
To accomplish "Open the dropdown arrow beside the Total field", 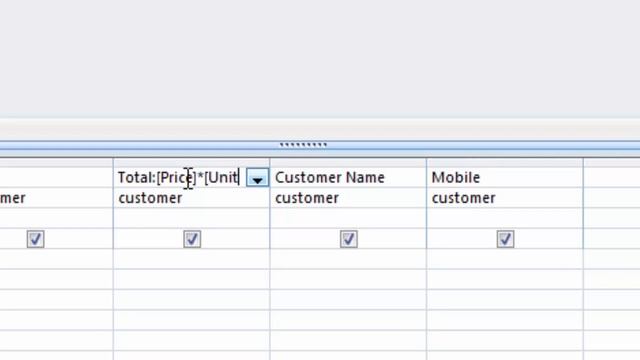I will (x=258, y=178).
